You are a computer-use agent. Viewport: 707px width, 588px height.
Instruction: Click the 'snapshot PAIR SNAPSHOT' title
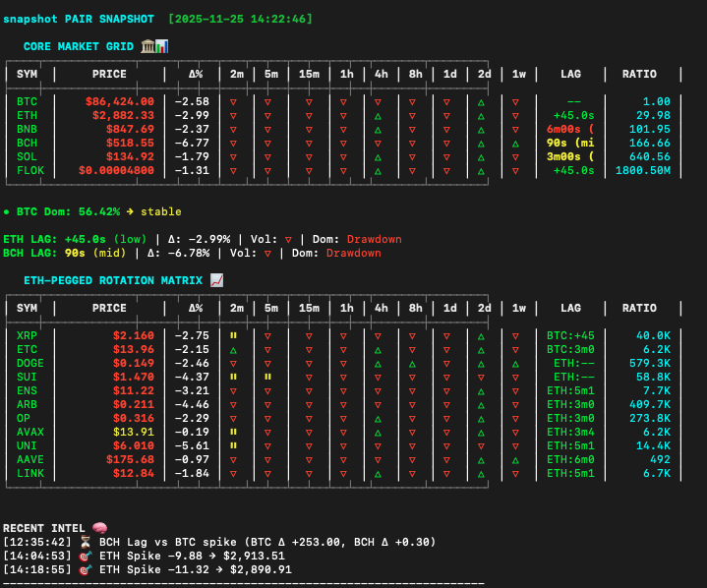(79, 19)
